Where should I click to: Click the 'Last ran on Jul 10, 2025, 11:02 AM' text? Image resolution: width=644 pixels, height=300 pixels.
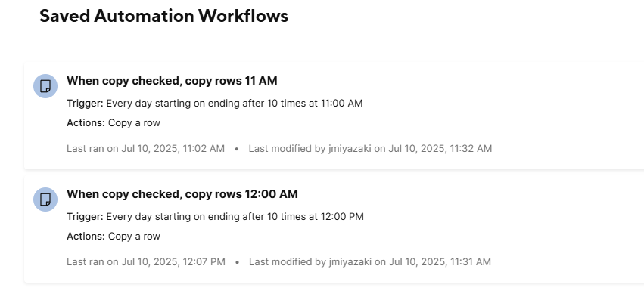(146, 149)
